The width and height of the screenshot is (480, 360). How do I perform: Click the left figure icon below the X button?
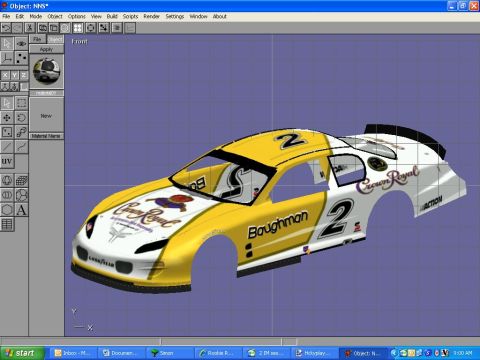coord(5,87)
